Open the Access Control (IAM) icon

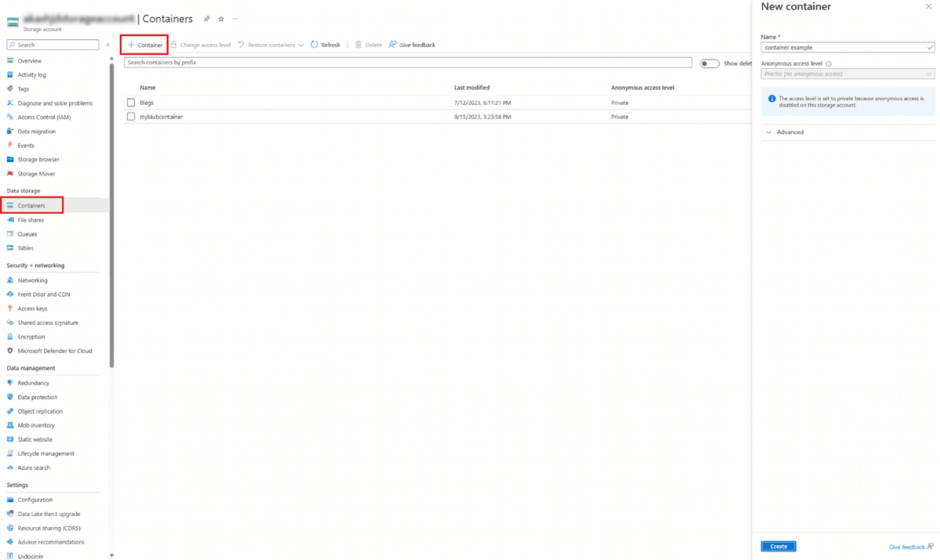point(10,117)
